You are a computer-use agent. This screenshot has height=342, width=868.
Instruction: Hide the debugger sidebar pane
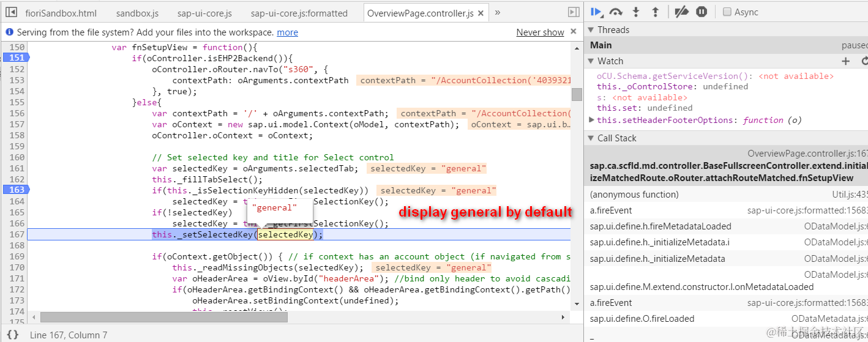pyautogui.click(x=574, y=12)
